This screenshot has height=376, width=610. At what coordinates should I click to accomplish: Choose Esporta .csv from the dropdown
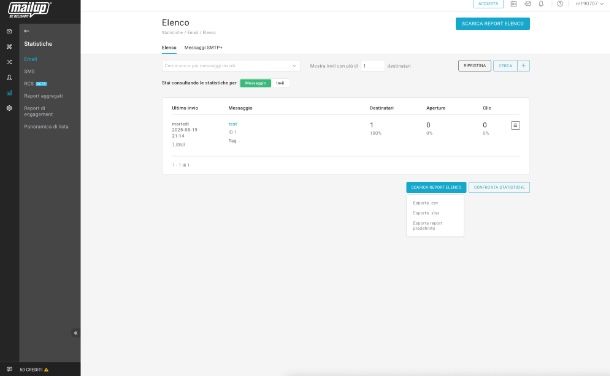(425, 203)
